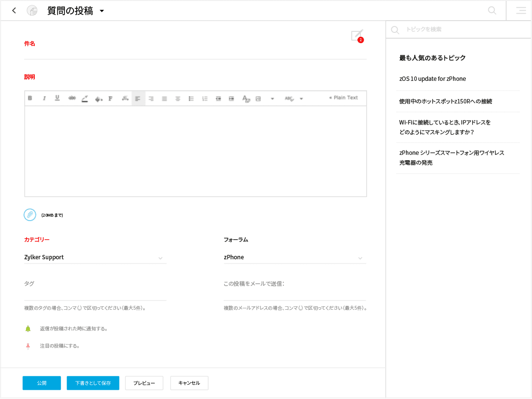The width and height of the screenshot is (532, 399).
Task: Open the Zylker Support category dropdown
Action: [95, 257]
